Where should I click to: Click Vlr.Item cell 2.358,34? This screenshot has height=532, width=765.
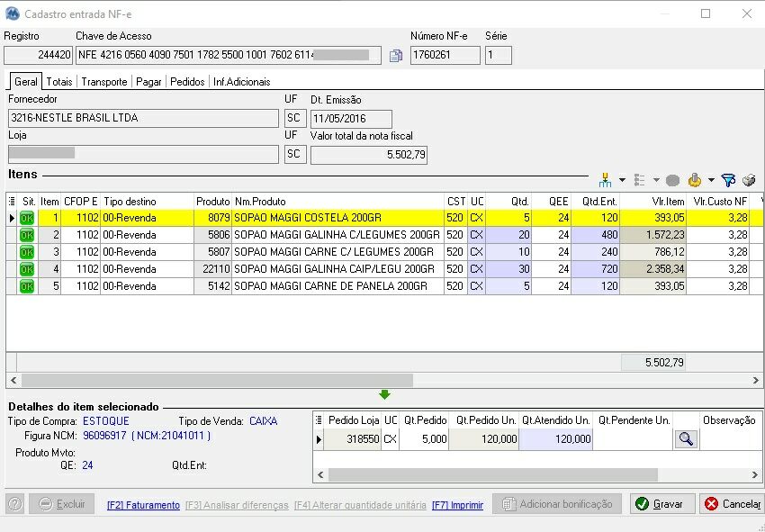(653, 269)
